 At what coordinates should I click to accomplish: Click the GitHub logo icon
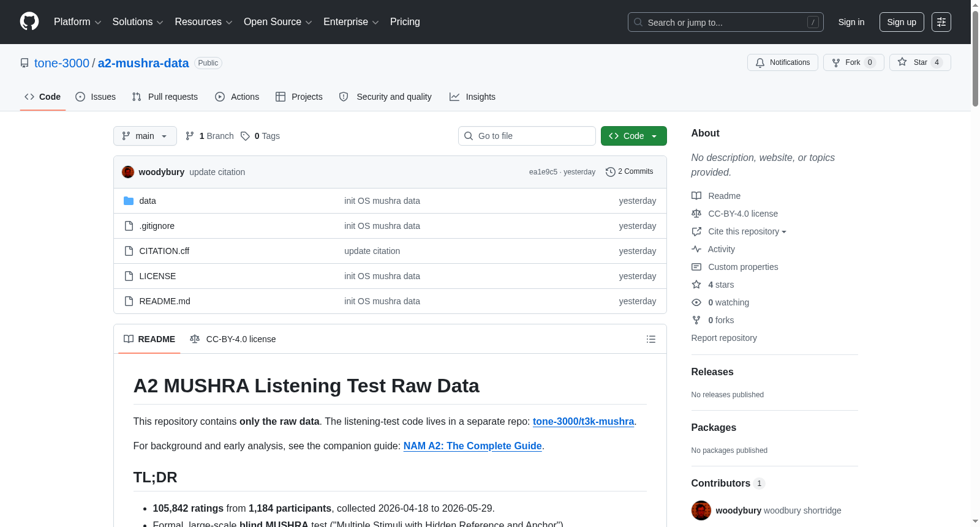(x=29, y=21)
